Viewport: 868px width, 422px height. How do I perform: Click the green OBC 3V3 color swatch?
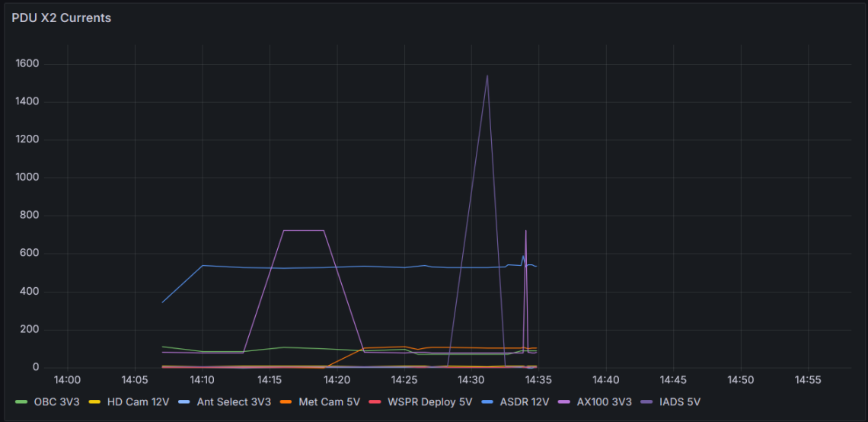coord(22,402)
